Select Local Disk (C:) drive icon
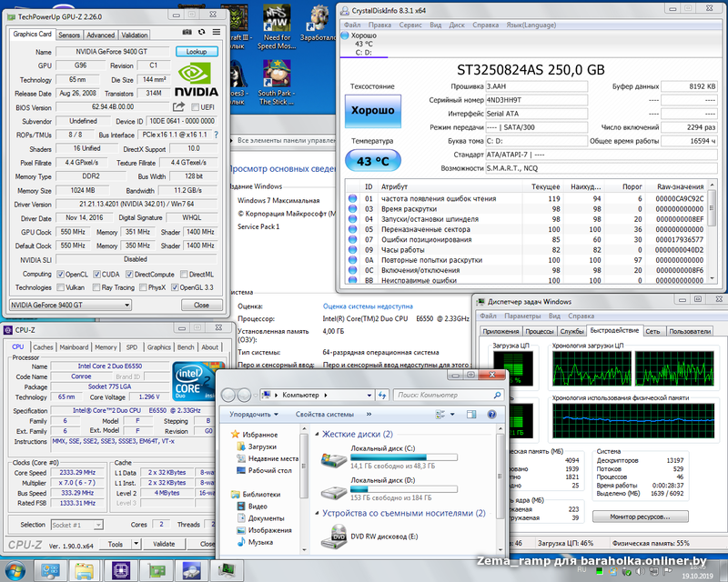728x582 pixels. 334,460
